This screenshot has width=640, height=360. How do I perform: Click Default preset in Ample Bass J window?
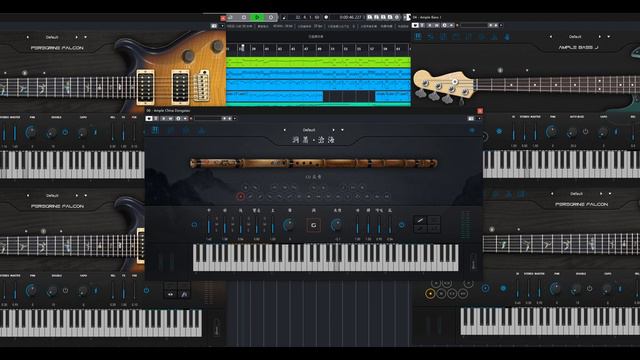point(575,37)
